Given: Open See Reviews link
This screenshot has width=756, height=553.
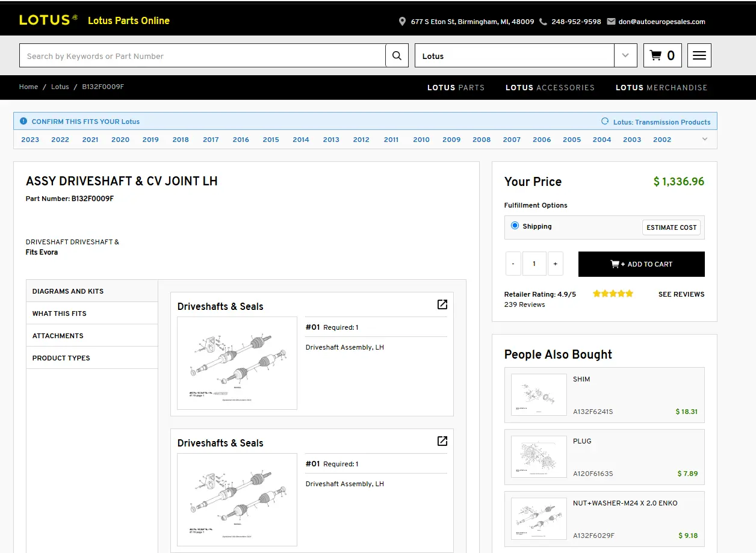Looking at the screenshot, I should pyautogui.click(x=681, y=294).
